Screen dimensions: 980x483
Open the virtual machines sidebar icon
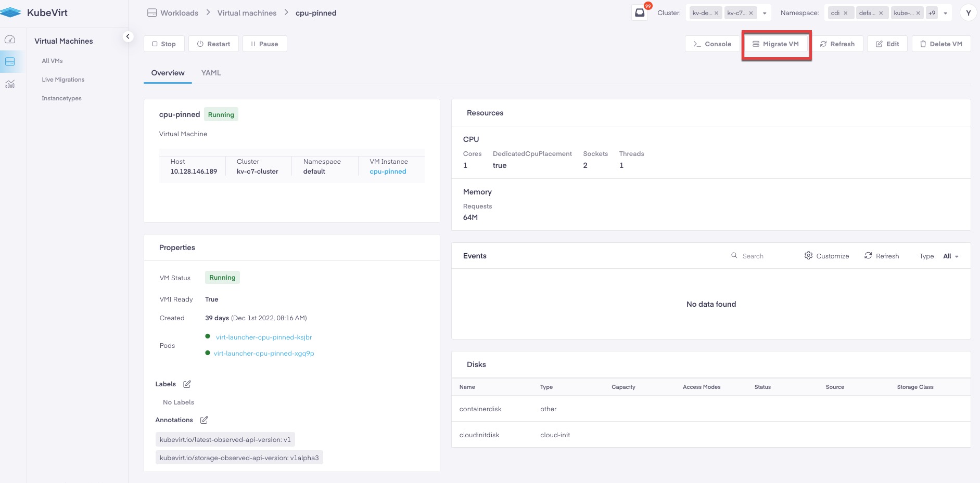pyautogui.click(x=10, y=61)
